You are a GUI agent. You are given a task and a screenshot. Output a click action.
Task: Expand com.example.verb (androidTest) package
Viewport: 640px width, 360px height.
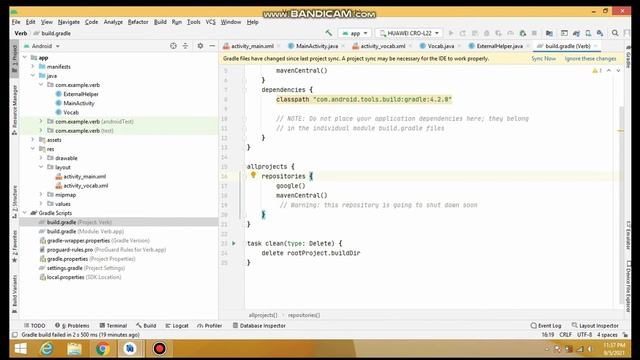(x=41, y=121)
